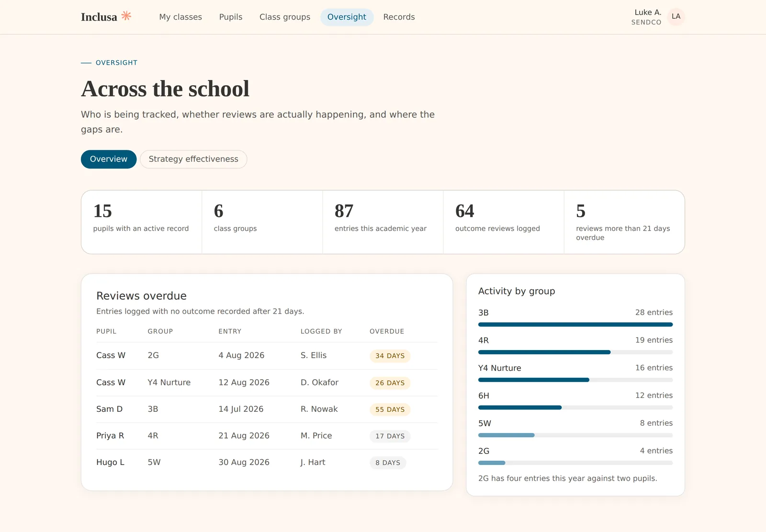Click the '8 DAYS' overdue badge
This screenshot has width=766, height=532.
click(x=388, y=463)
